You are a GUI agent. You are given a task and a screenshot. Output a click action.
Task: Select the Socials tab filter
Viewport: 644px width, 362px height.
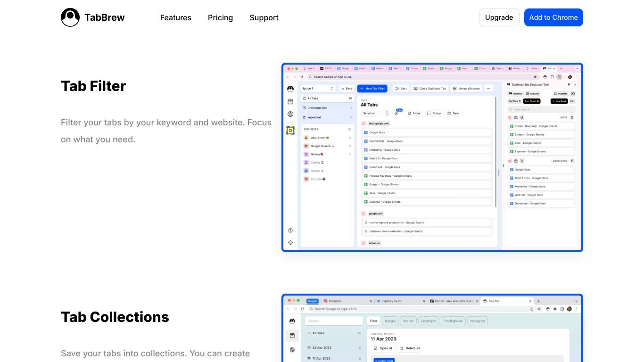coord(327,171)
